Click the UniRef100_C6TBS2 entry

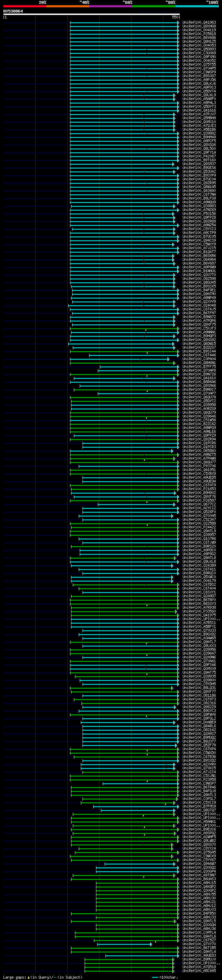pos(199,584)
